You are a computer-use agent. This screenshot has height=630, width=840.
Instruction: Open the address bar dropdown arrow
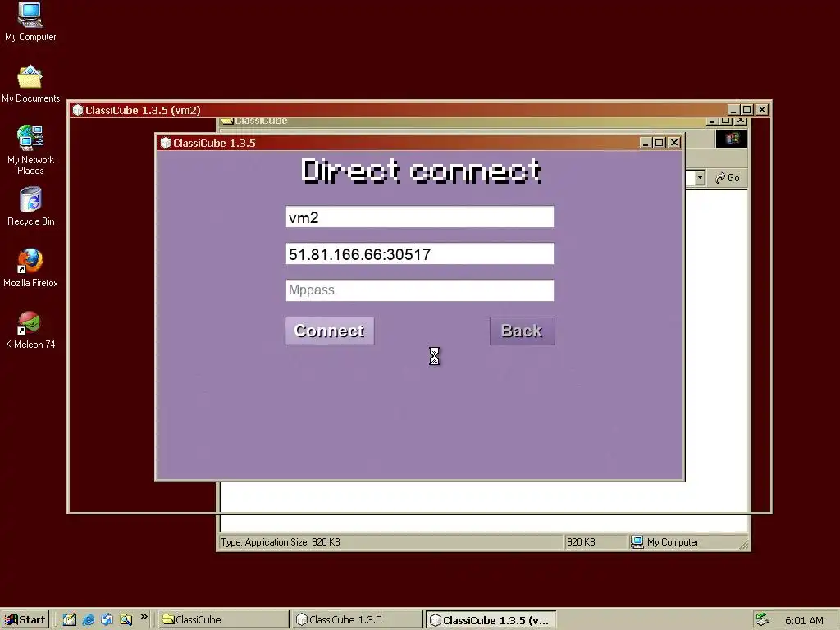pyautogui.click(x=700, y=178)
